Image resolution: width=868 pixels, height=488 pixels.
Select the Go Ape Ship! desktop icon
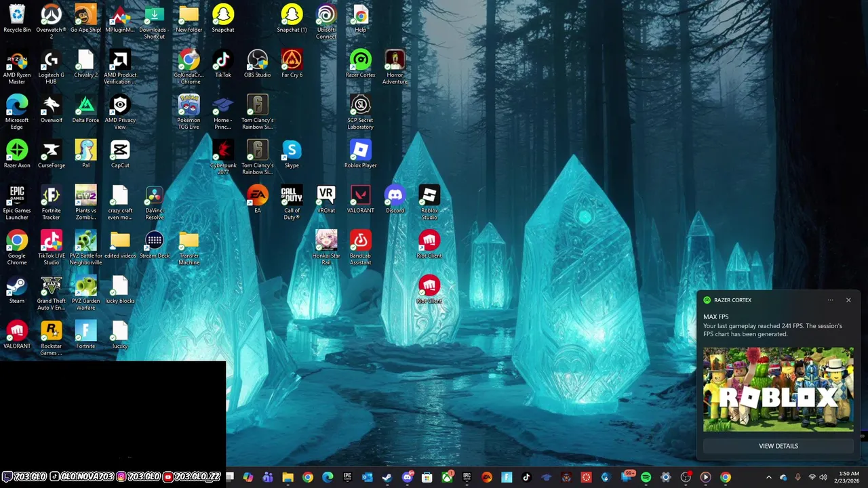click(85, 19)
